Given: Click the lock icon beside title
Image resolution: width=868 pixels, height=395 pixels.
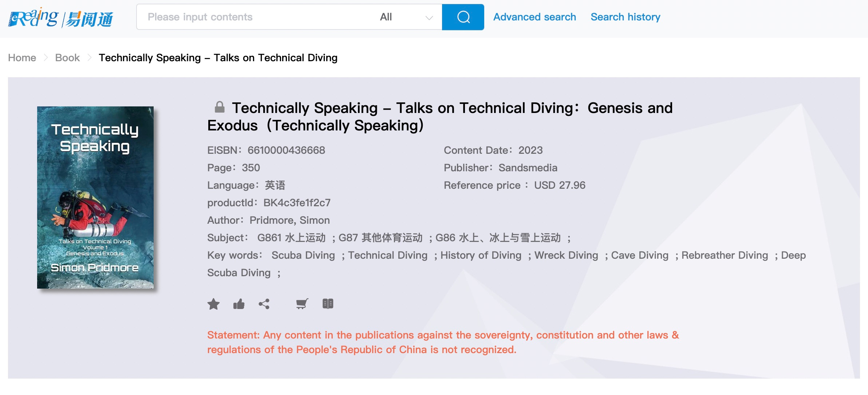Looking at the screenshot, I should click(x=220, y=107).
